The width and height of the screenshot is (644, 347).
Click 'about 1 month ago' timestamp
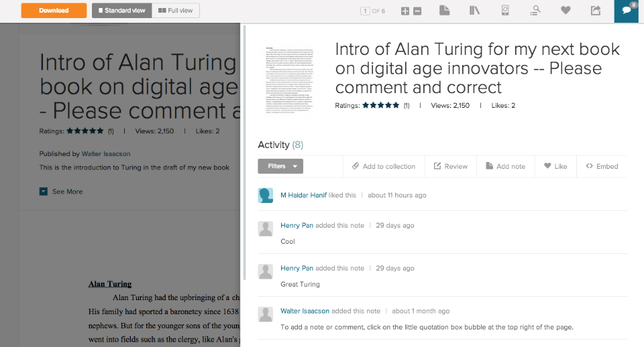tap(421, 311)
